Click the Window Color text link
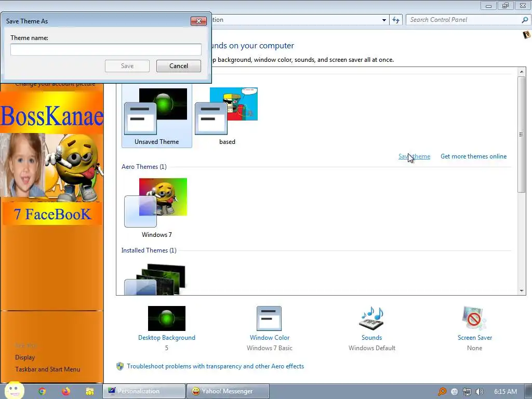This screenshot has height=399, width=532. (270, 338)
